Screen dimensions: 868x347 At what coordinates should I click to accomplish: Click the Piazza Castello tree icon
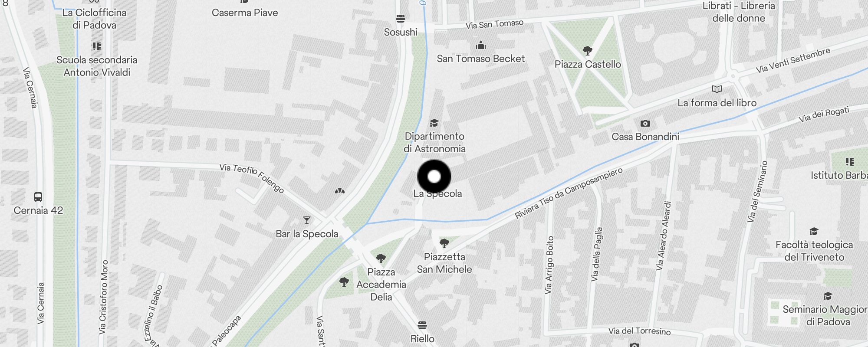click(588, 51)
